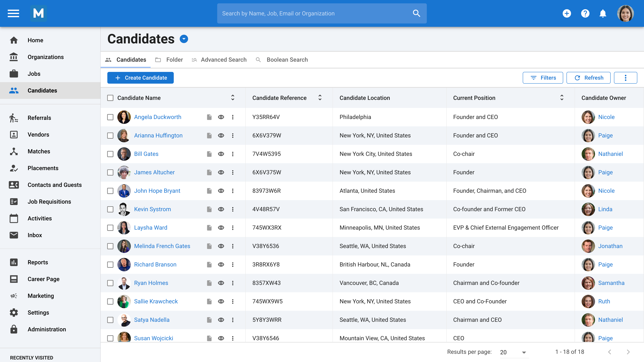This screenshot has width=644, height=362.
Task: Select the checkbox for Angela Duckworth
Action: (x=110, y=117)
